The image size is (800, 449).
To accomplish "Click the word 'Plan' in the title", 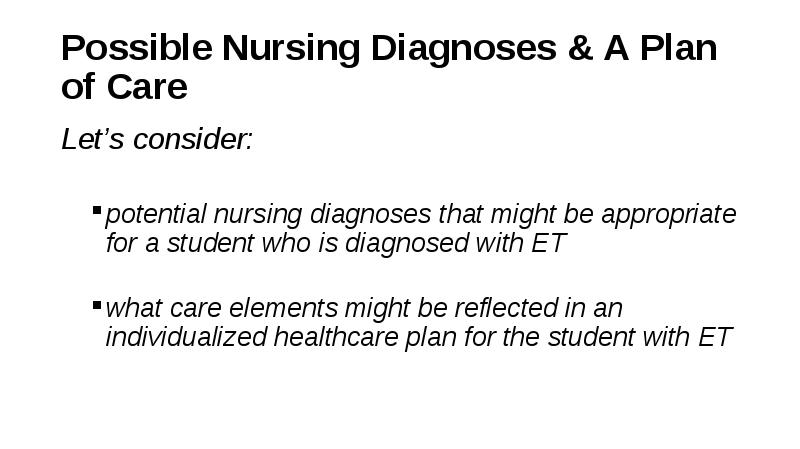I will coord(679,47).
